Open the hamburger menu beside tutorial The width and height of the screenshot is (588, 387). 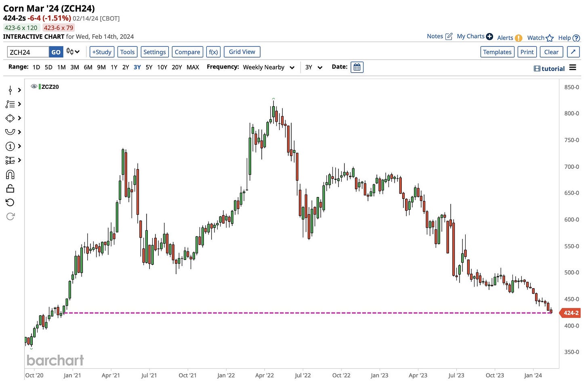tap(573, 68)
